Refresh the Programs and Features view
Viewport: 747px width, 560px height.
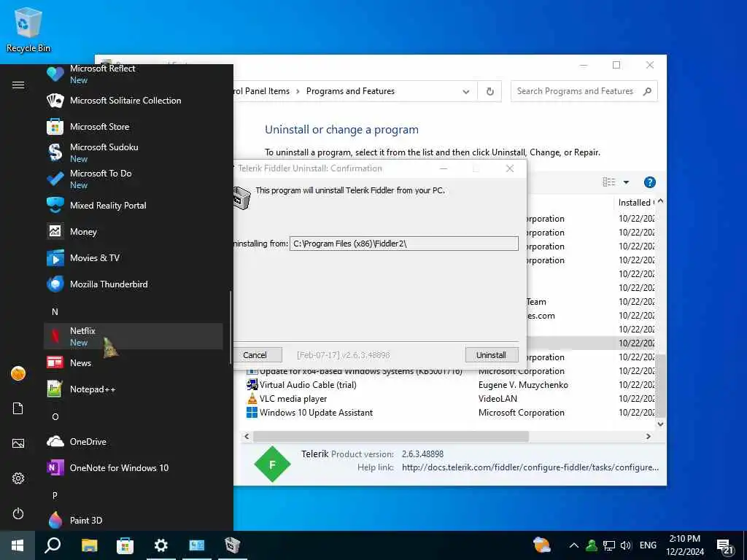(489, 91)
